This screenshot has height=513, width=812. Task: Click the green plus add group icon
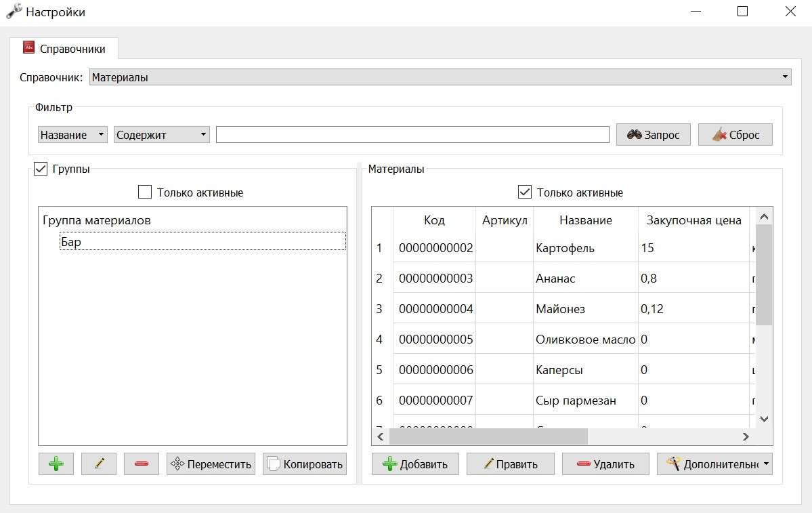[56, 464]
